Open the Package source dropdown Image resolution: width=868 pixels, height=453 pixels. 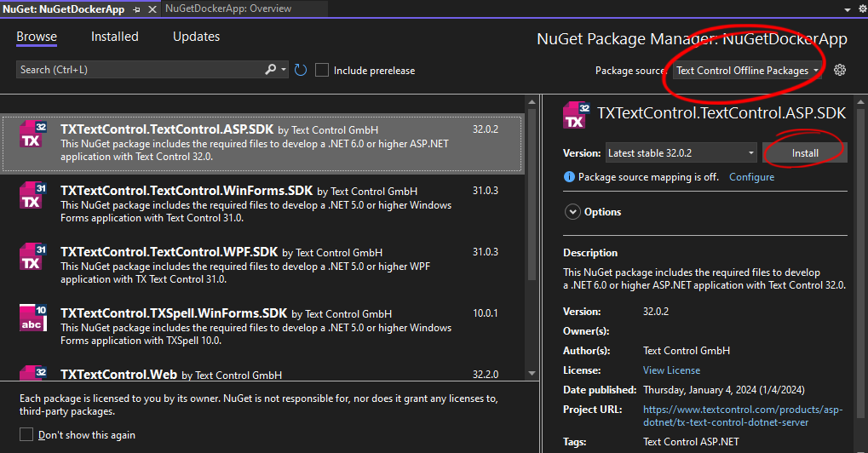[747, 70]
